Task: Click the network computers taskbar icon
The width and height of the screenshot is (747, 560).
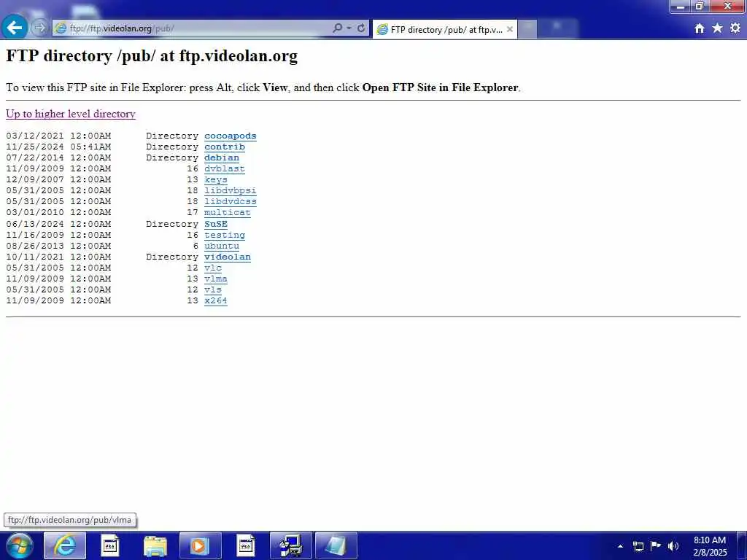Action: click(290, 545)
